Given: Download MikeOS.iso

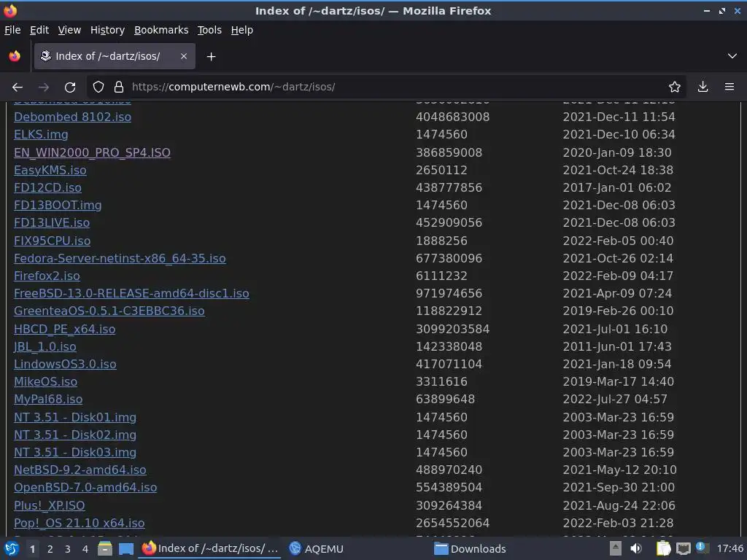Looking at the screenshot, I should (45, 382).
